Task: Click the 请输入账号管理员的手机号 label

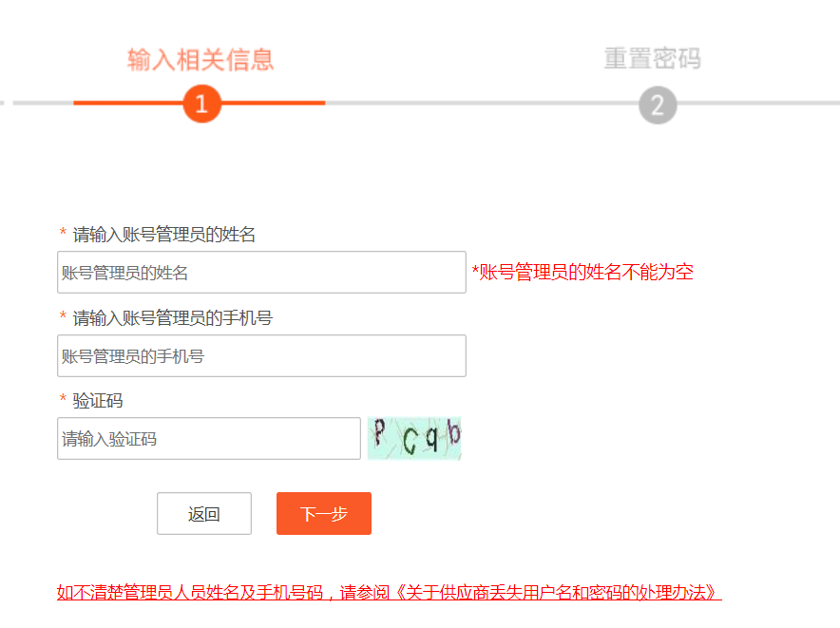Action: click(x=173, y=317)
